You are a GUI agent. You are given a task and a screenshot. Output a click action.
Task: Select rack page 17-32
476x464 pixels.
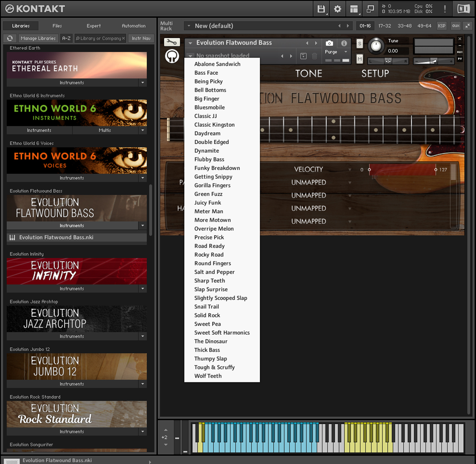tap(384, 26)
